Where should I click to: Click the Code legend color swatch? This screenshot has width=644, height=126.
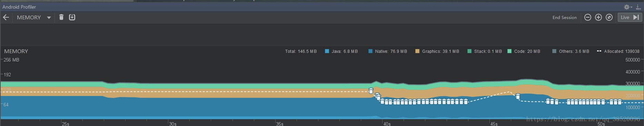pyautogui.click(x=509, y=51)
